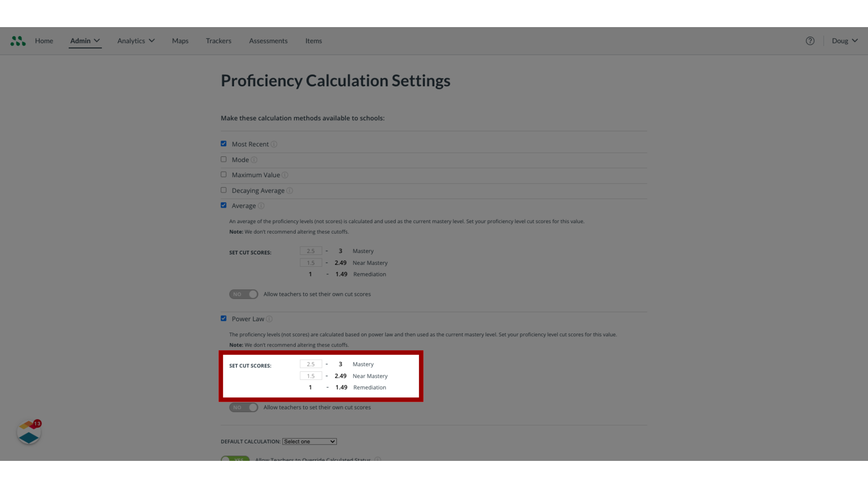Navigate to the Trackers section

(x=218, y=41)
